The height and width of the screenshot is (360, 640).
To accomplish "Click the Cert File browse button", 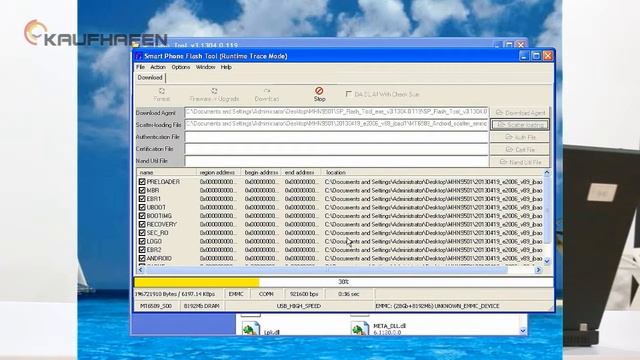I will 520,149.
